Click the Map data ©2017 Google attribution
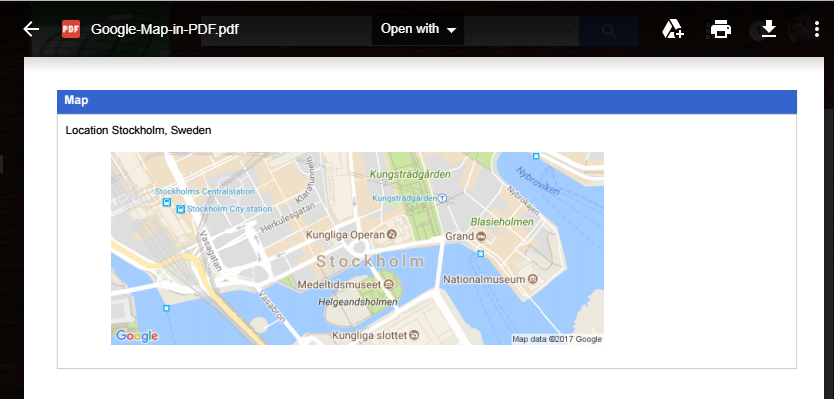Screen dimensions: 834x399 point(557,339)
